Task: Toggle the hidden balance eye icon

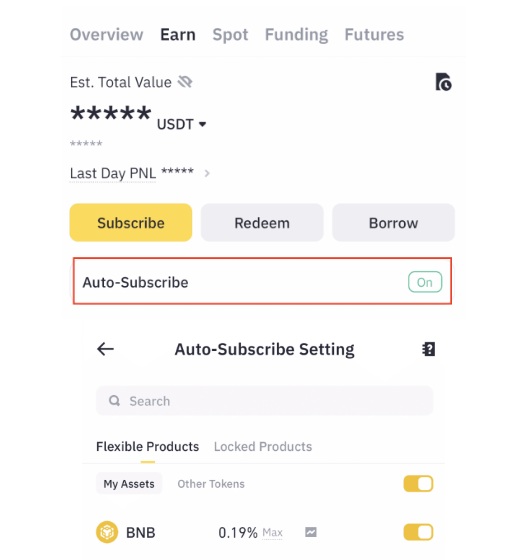Action: pyautogui.click(x=185, y=82)
